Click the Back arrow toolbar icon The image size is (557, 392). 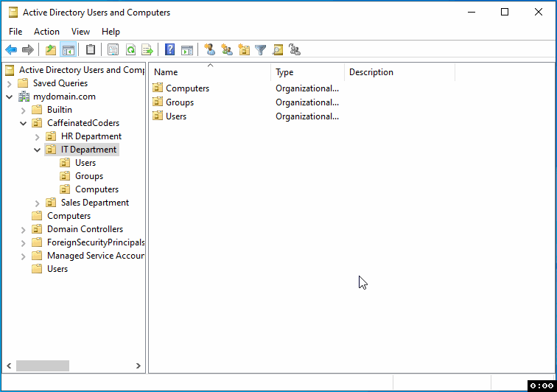pyautogui.click(x=11, y=50)
